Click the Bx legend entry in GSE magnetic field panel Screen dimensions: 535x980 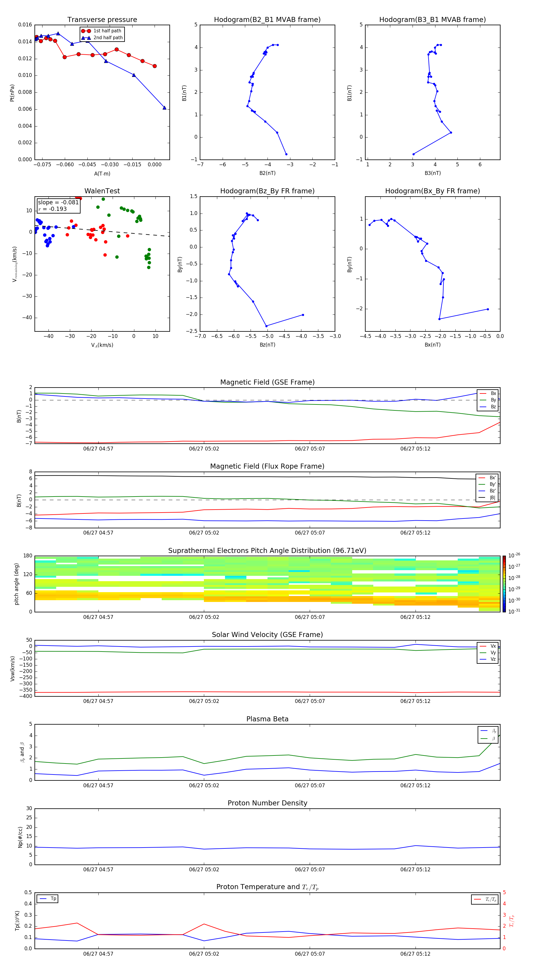click(488, 393)
